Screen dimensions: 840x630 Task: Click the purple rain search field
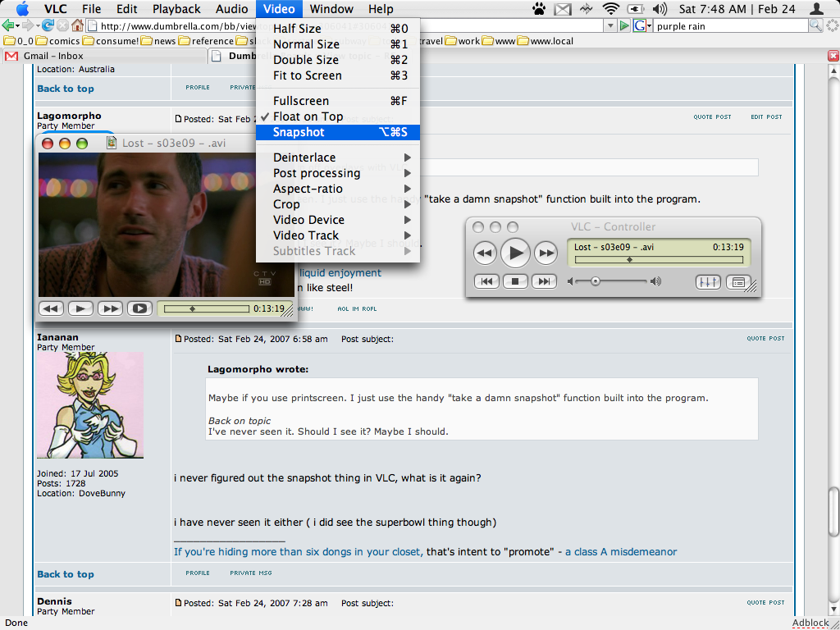tap(730, 25)
